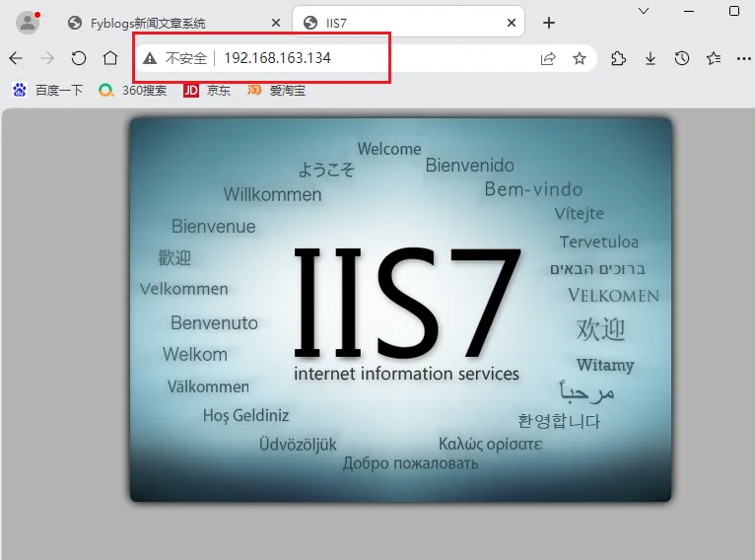
Task: Select the IIS7 tab
Action: [x=408, y=23]
